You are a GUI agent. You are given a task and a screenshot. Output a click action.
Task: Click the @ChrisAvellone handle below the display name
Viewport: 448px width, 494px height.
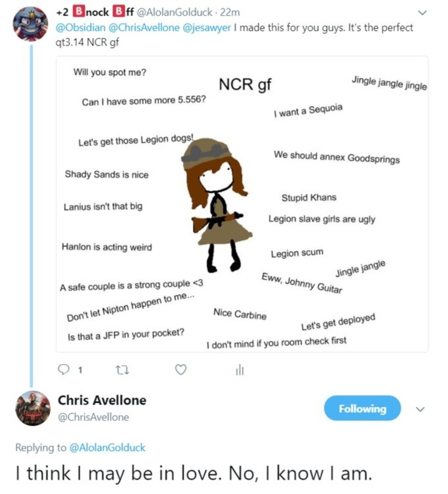click(93, 417)
